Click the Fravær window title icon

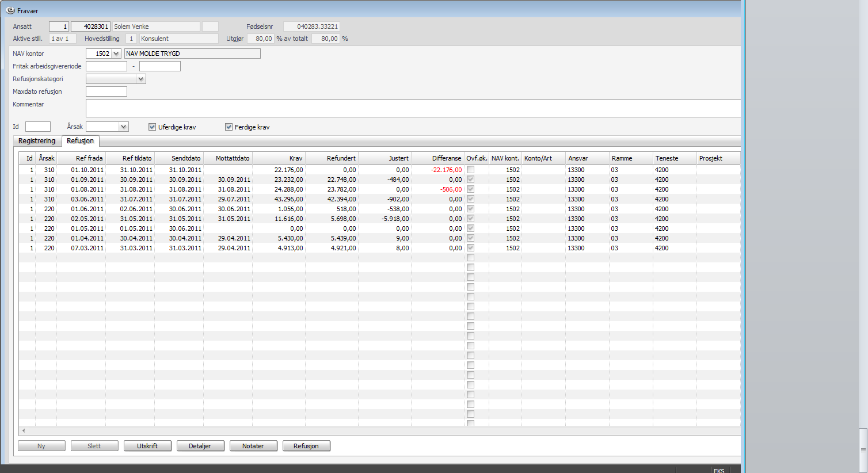coord(10,10)
